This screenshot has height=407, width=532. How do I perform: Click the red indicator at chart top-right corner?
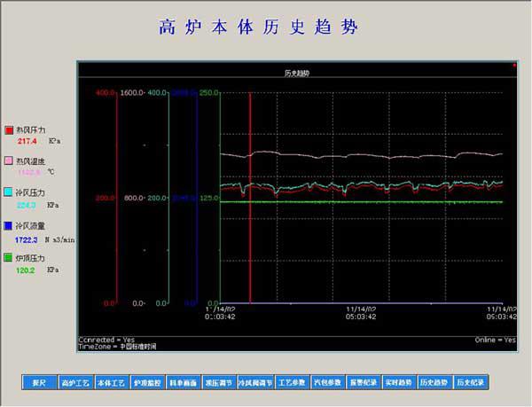coord(514,65)
